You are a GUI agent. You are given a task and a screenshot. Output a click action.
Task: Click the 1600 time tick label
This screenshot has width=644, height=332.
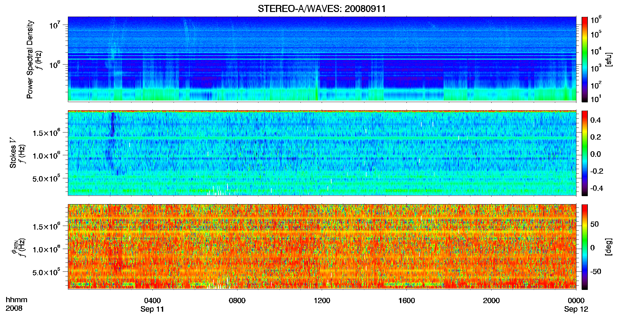click(407, 301)
